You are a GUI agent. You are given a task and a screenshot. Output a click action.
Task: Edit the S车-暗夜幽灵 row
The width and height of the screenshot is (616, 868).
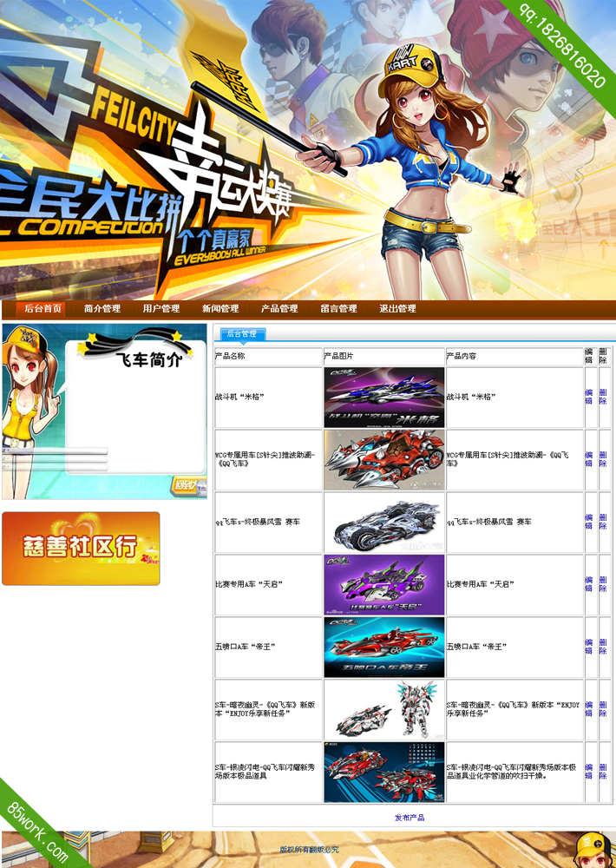(589, 709)
